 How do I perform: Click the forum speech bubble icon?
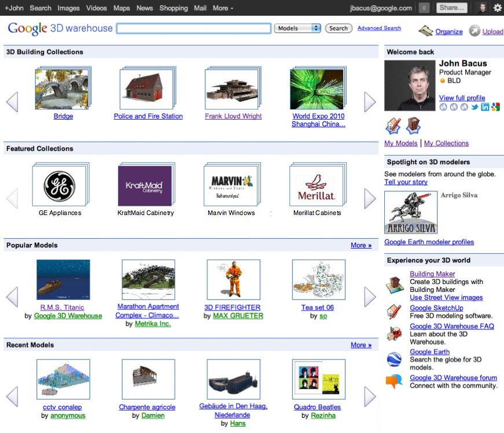[394, 382]
